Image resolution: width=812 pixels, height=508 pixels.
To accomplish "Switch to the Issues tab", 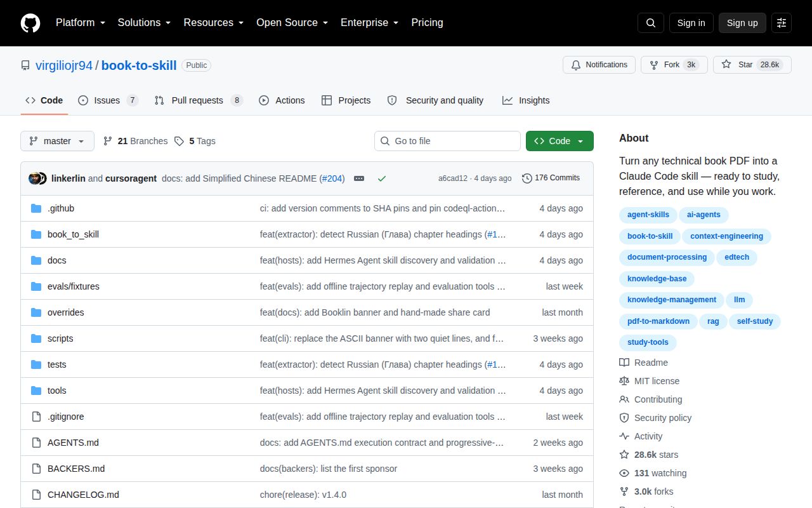I will [108, 100].
